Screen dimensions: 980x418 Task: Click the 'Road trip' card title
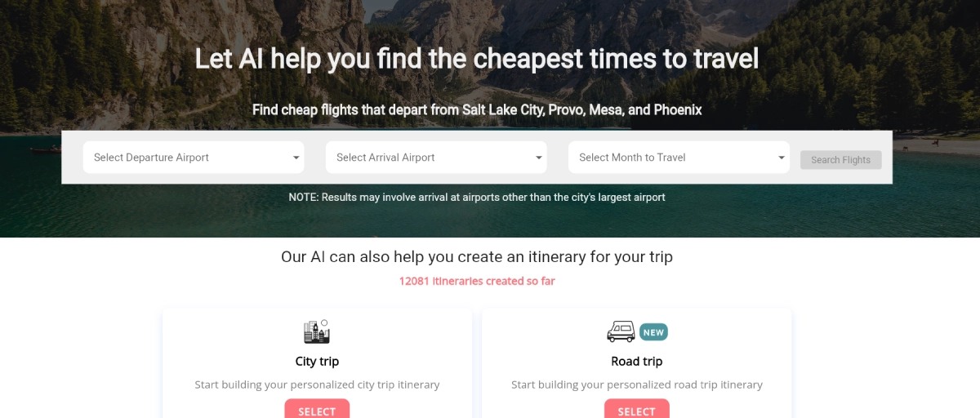(637, 361)
